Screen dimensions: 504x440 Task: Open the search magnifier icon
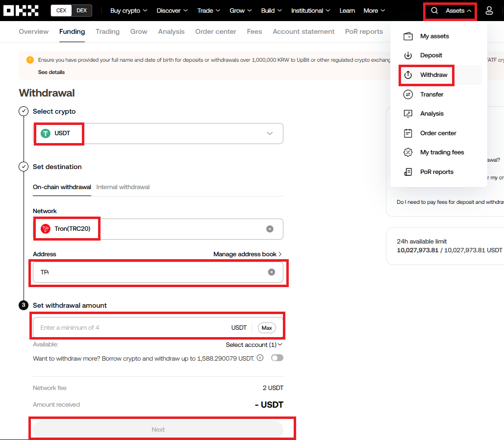434,11
